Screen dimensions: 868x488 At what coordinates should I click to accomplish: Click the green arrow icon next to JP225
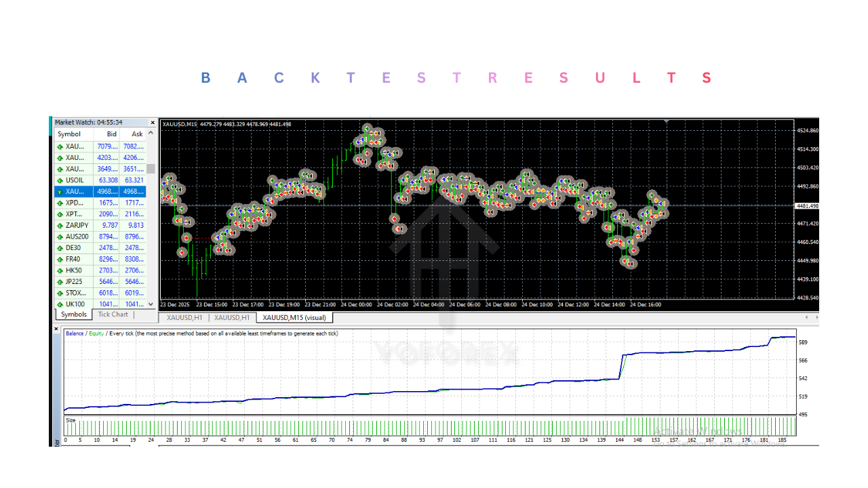[61, 281]
